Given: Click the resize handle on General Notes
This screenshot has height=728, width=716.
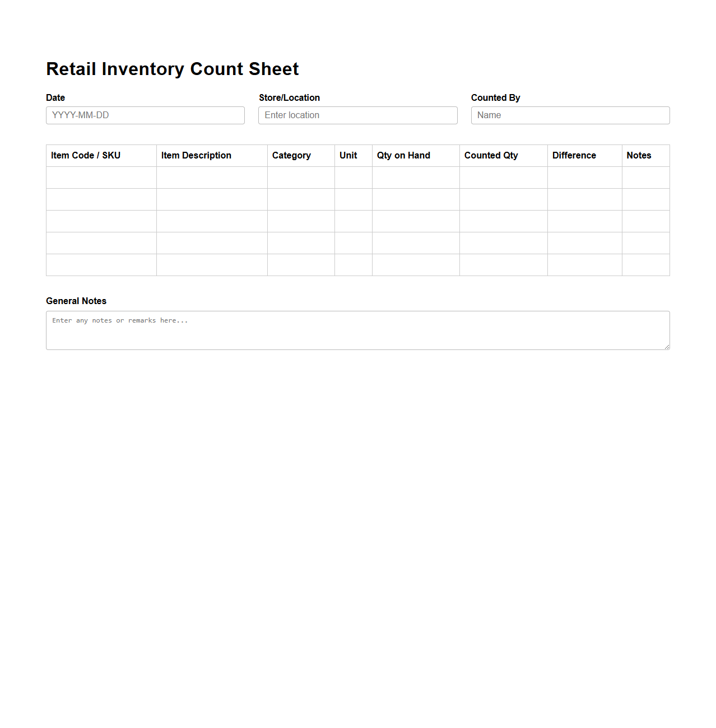Looking at the screenshot, I should point(666,347).
